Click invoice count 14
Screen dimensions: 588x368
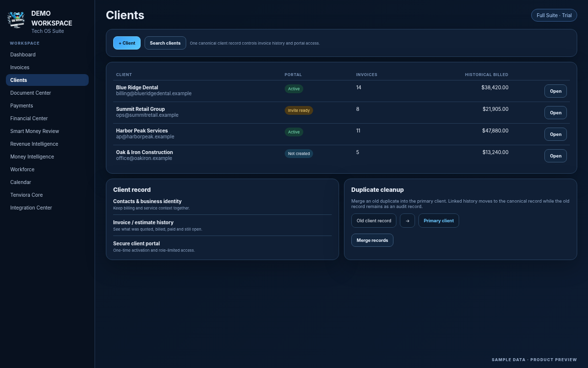[x=359, y=87]
